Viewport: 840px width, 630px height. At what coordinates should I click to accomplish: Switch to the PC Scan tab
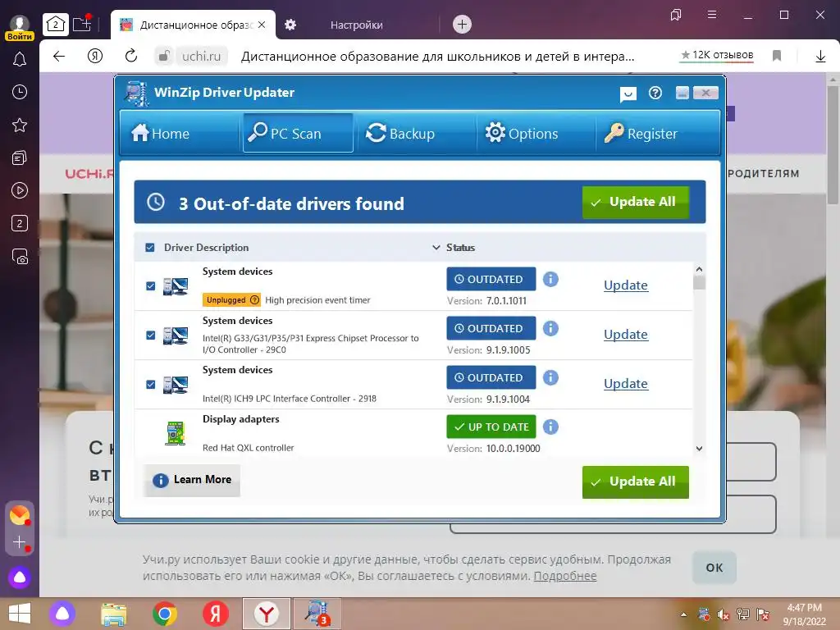coord(298,133)
